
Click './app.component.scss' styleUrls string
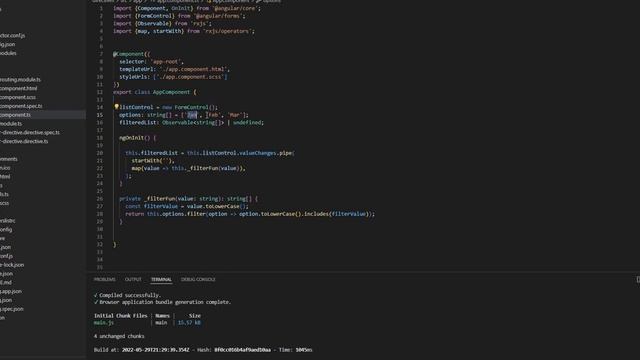click(190, 77)
